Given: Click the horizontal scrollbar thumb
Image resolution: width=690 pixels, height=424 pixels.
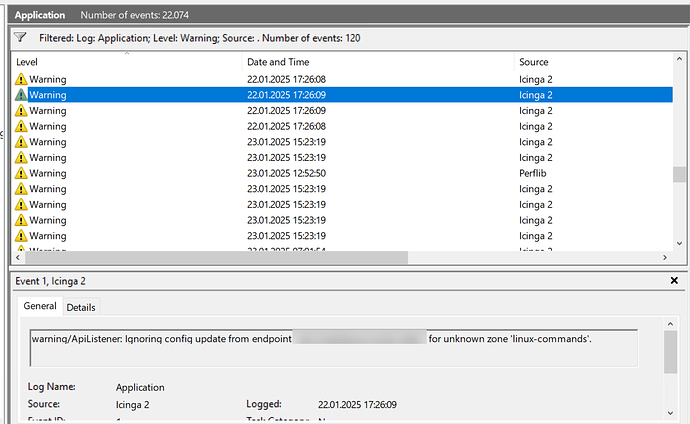Looking at the screenshot, I should point(217,258).
